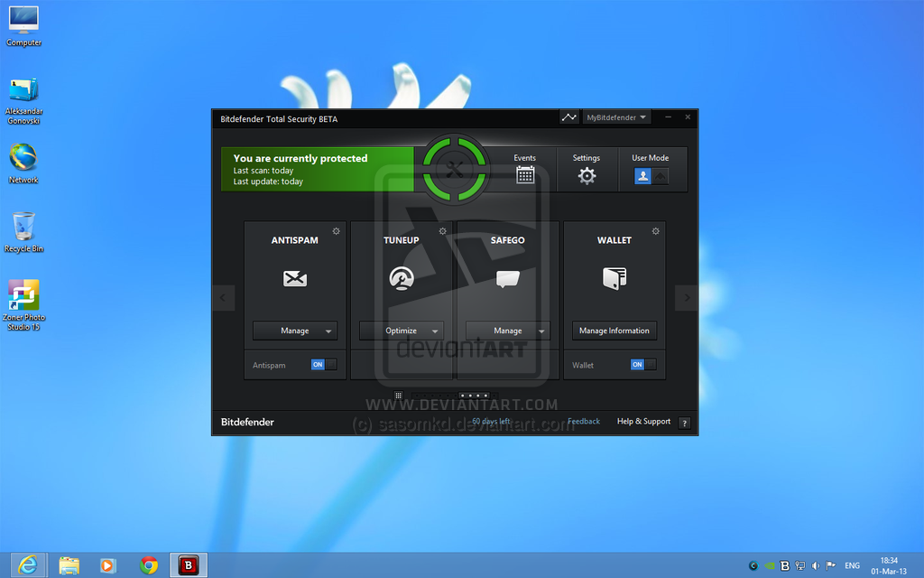Viewport: 924px width, 578px height.
Task: Click the question mark help icon
Action: (684, 423)
